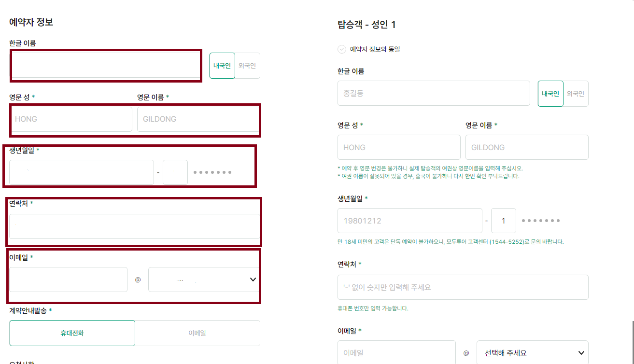This screenshot has height=364, width=634.
Task: Click the 홍길동 placeholder name field
Action: coord(433,94)
